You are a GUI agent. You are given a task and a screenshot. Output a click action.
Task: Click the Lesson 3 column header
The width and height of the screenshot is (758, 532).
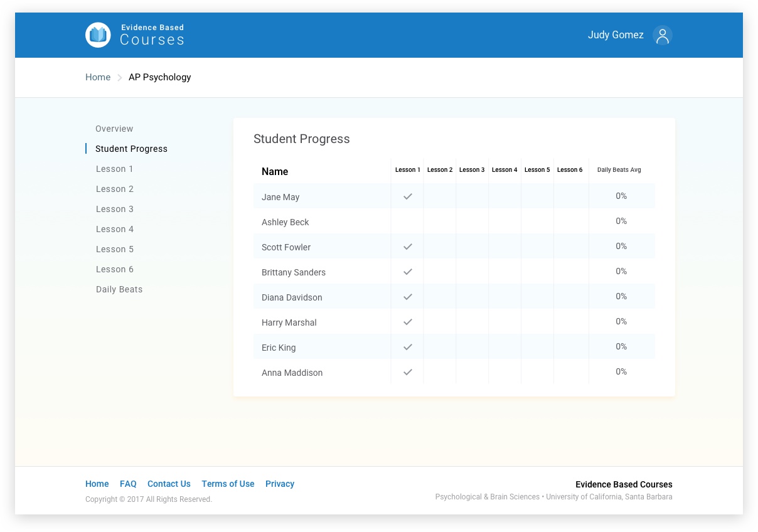point(472,170)
